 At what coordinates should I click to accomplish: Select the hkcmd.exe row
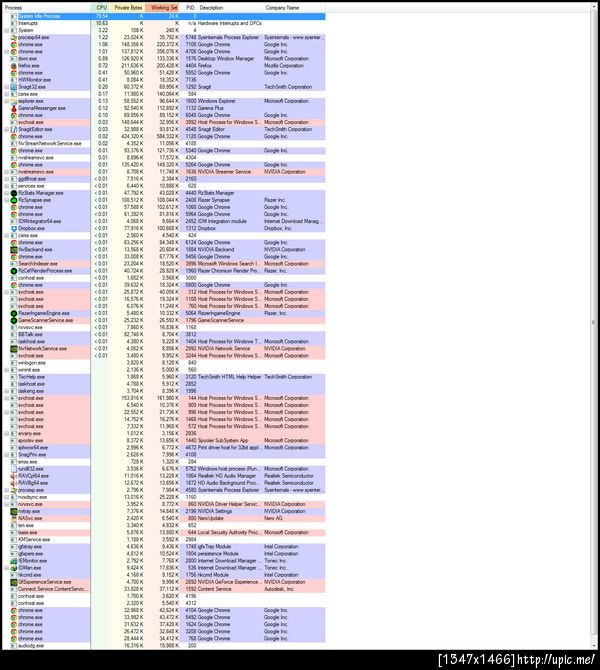pyautogui.click(x=164, y=575)
